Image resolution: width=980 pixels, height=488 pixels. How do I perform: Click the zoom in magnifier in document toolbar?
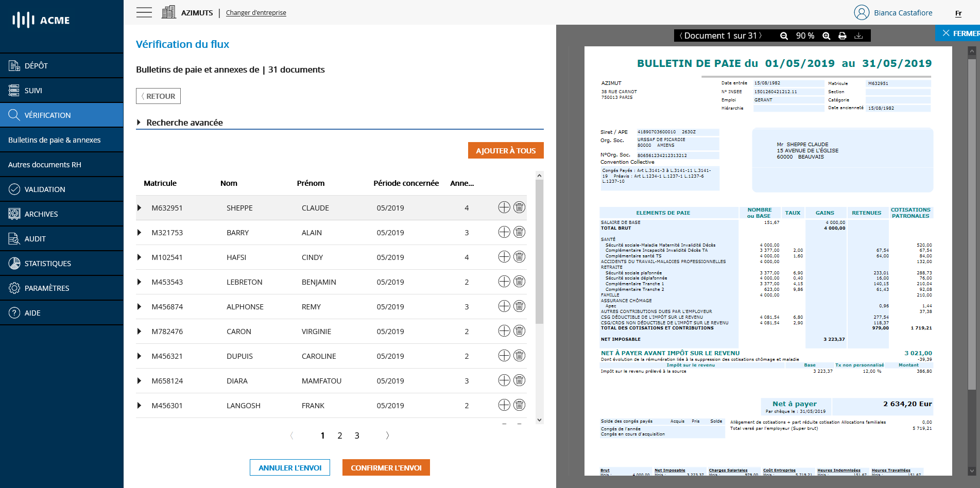coord(827,36)
